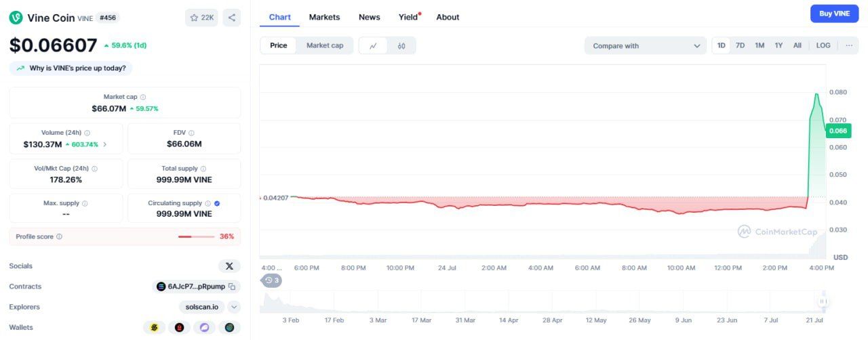Viewport: 868px width, 340px height.
Task: Click 'Why is VINE's price up today?'
Action: 71,68
